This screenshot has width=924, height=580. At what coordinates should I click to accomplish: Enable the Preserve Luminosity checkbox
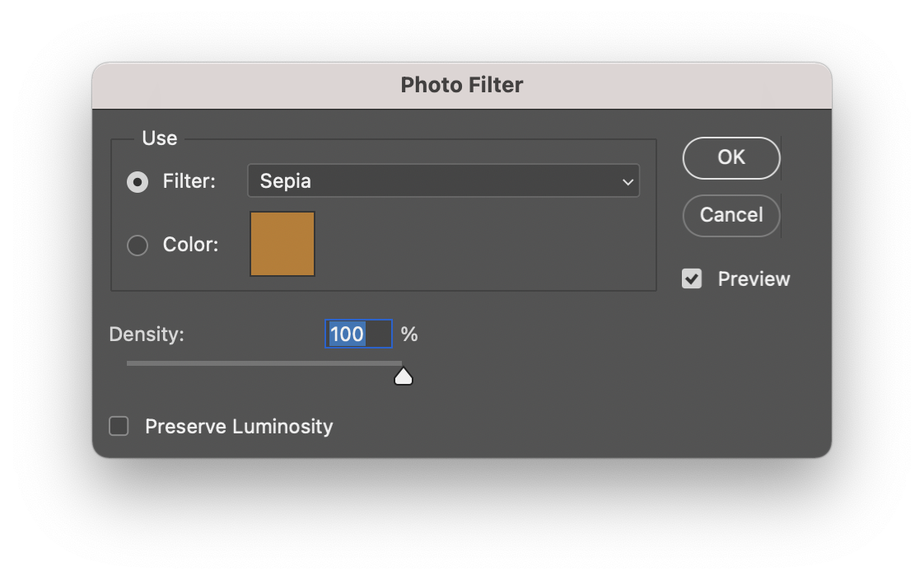click(119, 426)
